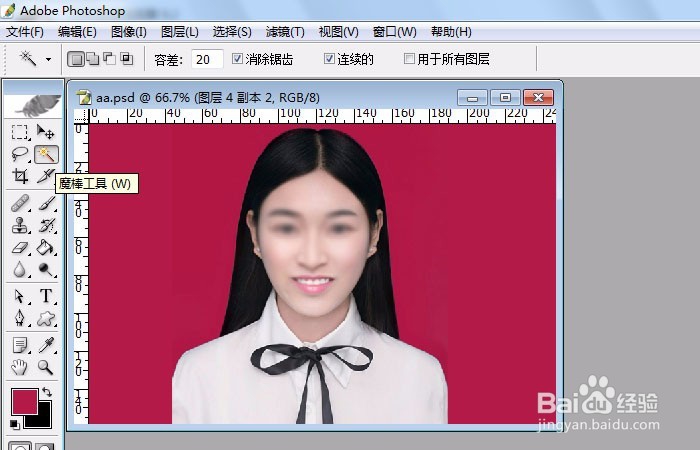Minimize the aa.psd document window
The width and height of the screenshot is (700, 450).
pos(473,97)
